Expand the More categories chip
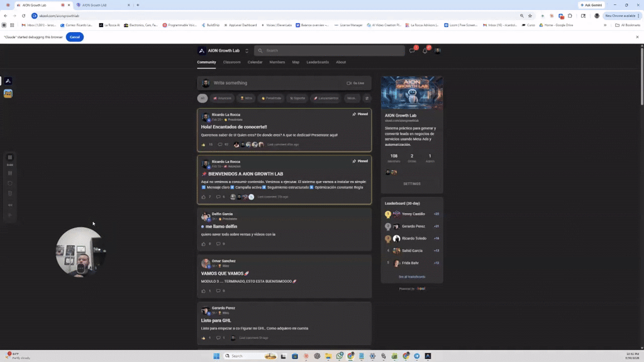644x362 pixels. 352,98
